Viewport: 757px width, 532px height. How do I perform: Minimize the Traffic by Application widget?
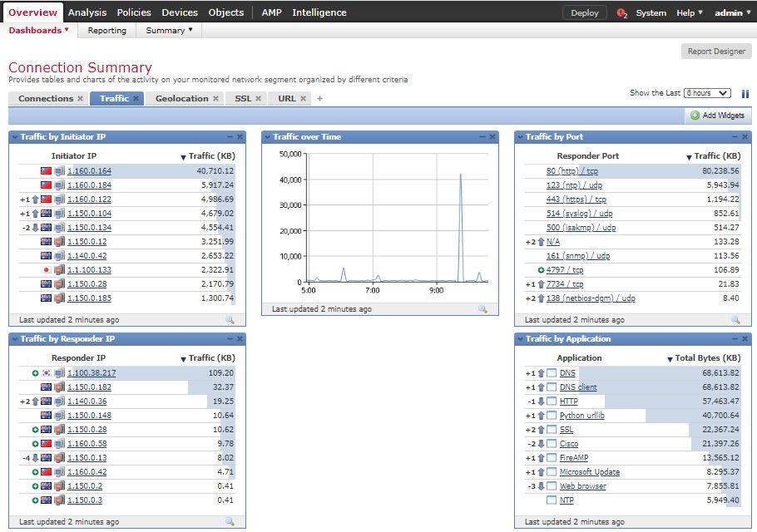(735, 339)
